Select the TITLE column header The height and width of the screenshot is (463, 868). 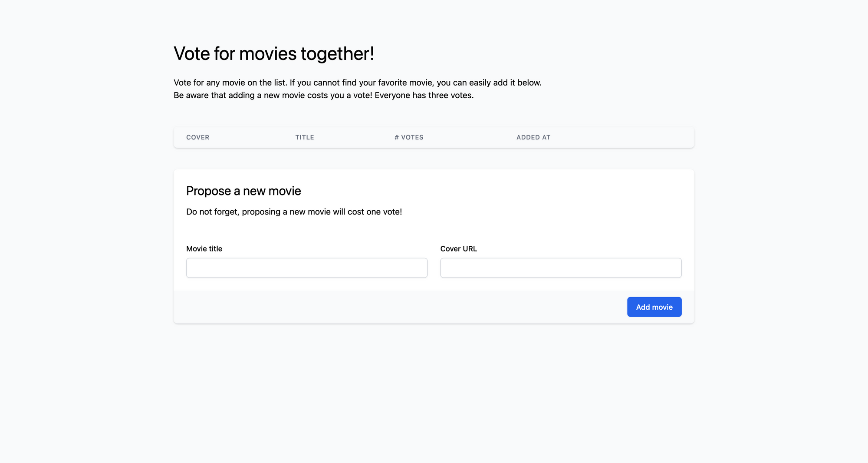(305, 137)
